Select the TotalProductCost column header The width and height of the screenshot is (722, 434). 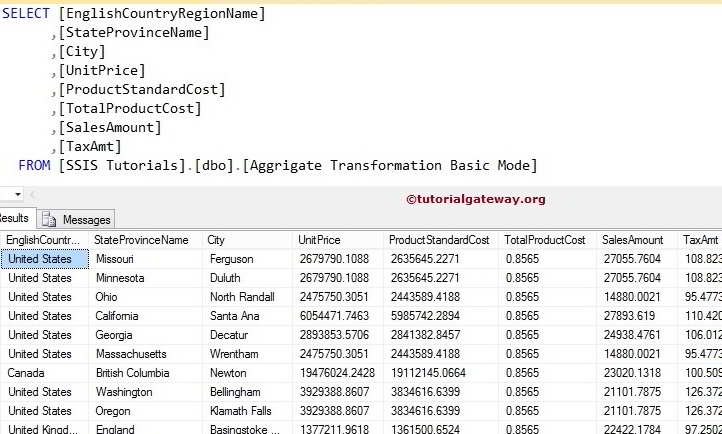[x=547, y=240]
